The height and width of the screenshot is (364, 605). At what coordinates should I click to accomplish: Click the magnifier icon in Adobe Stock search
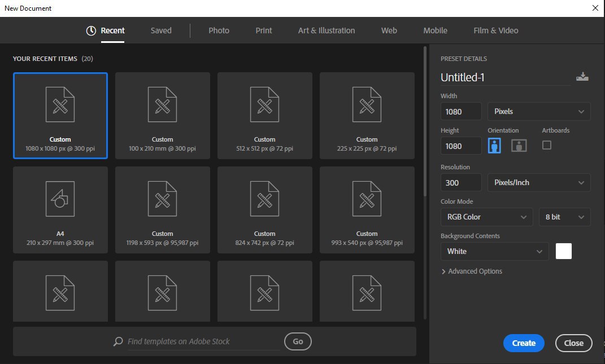point(118,341)
